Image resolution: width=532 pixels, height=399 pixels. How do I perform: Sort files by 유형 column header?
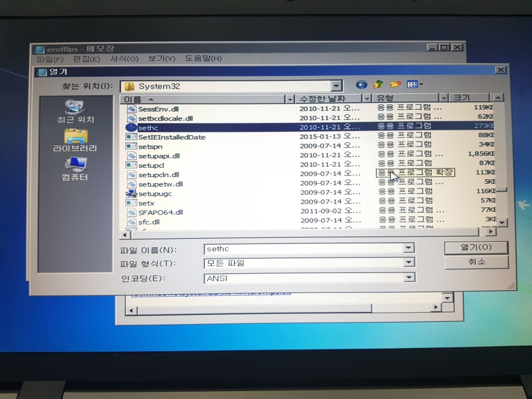point(405,99)
